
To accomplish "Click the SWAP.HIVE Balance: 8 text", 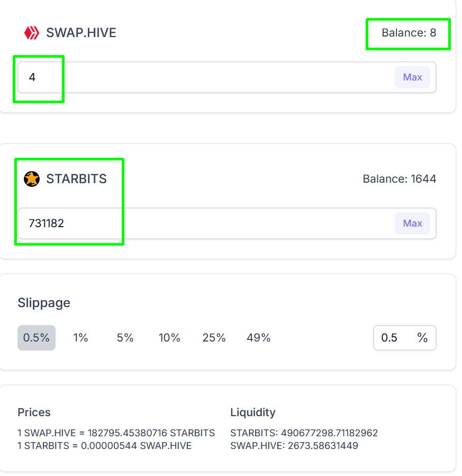I will point(409,33).
